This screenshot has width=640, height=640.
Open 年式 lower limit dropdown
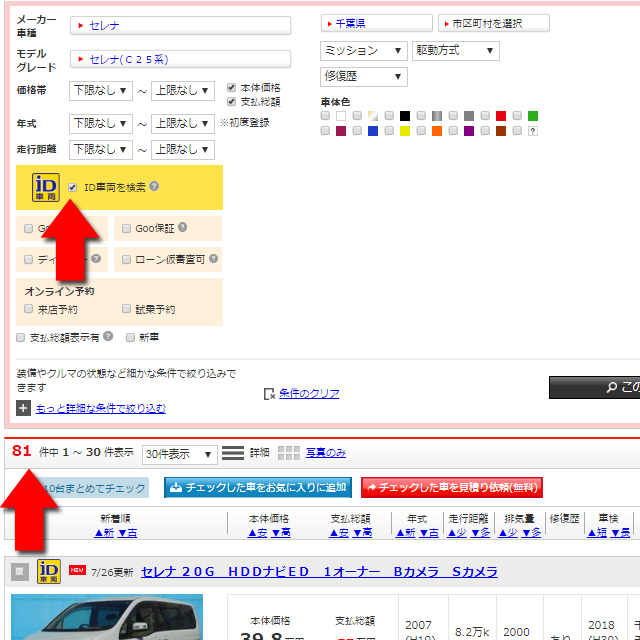(x=101, y=124)
